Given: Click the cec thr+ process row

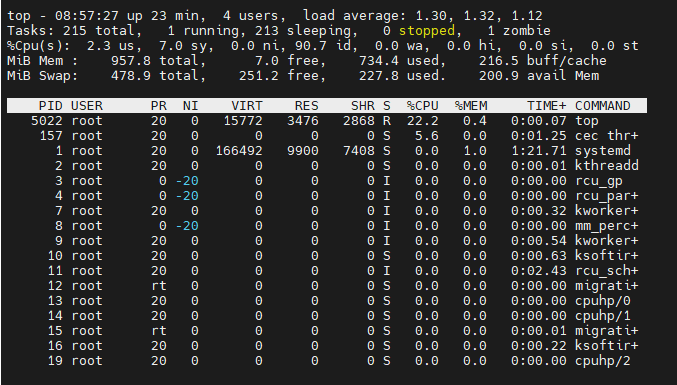Looking at the screenshot, I should (x=327, y=136).
